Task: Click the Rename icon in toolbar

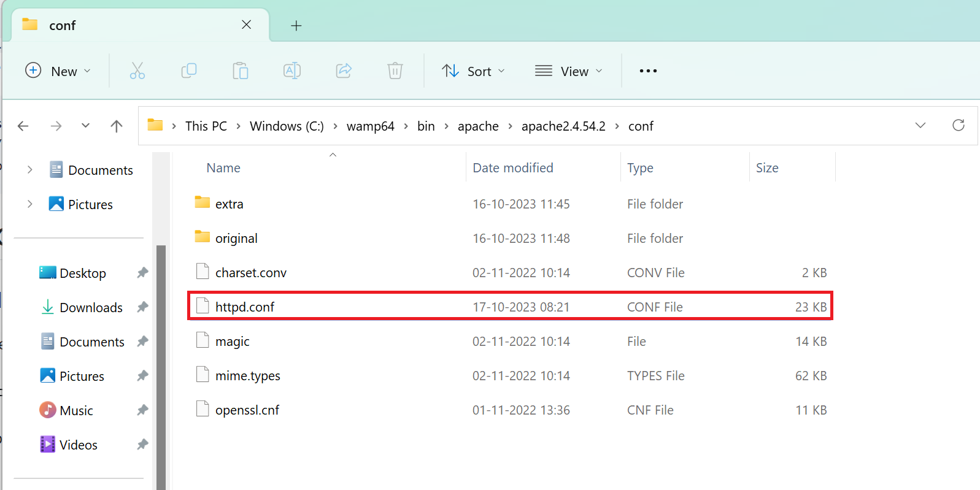Action: (x=292, y=71)
